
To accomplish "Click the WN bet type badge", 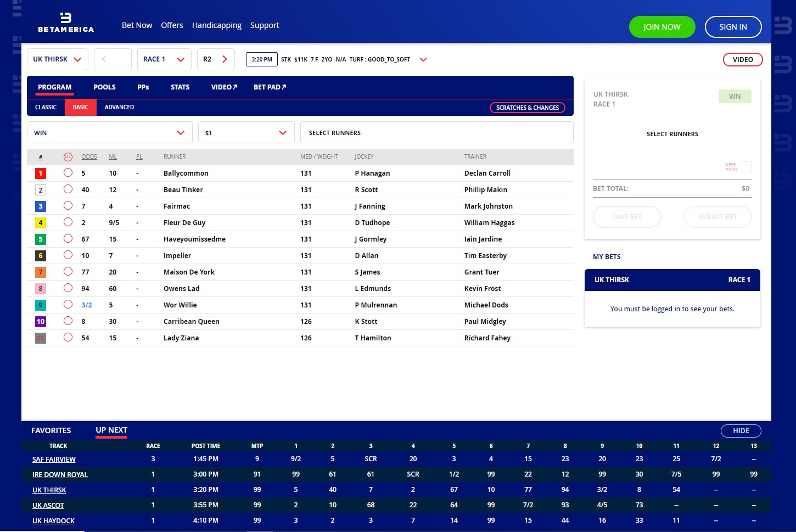I will coord(735,97).
